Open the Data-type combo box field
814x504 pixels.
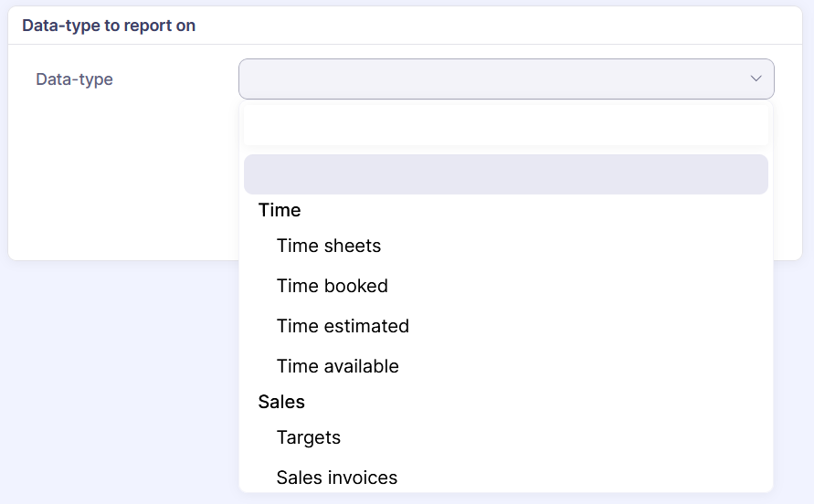[x=493, y=79]
